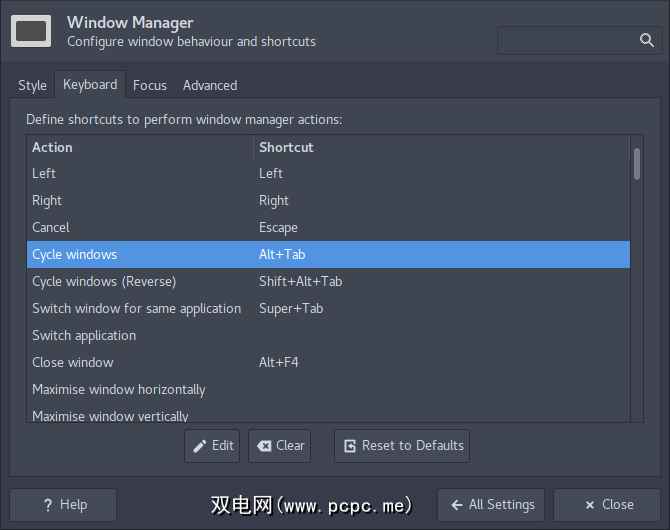Viewport: 670px width, 530px height.
Task: Click the back arrow on All Settings
Action: [x=456, y=505]
